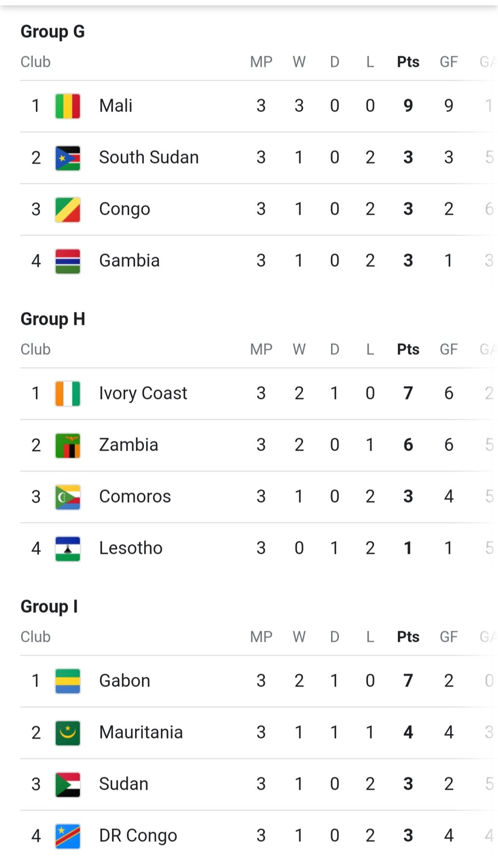The image size is (498, 868).
Task: Select the Group I heading
Action: 49,607
